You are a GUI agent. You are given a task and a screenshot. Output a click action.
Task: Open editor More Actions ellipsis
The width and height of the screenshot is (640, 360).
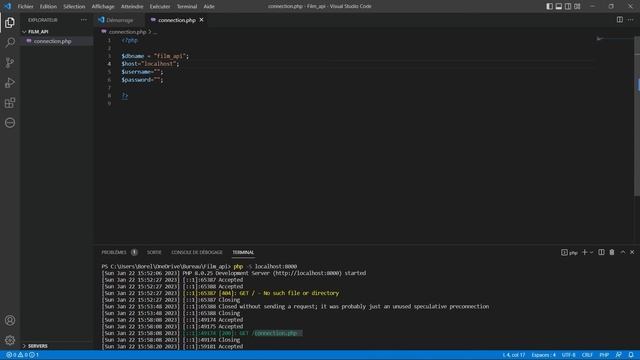[631, 20]
